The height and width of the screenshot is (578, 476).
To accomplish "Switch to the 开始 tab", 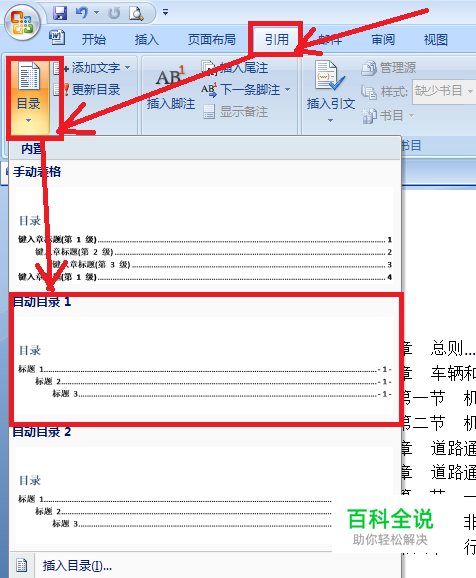I will (x=94, y=39).
